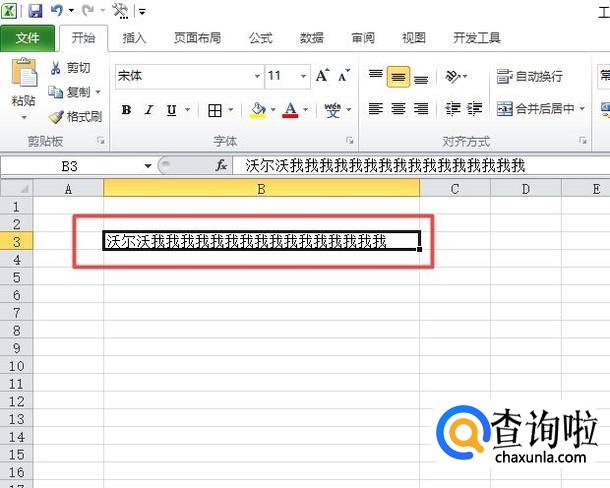Open the underline style dropdown arrow

coord(188,110)
